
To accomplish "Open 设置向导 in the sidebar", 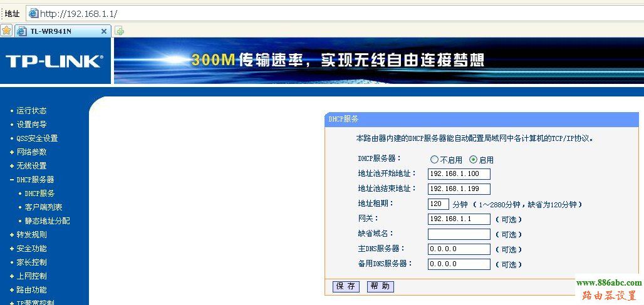I will 31,125.
